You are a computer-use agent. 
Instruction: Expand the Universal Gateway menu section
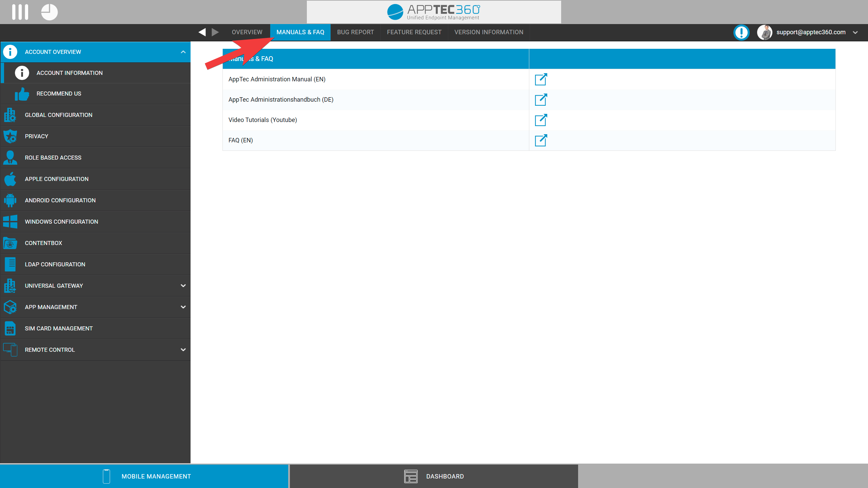(184, 285)
